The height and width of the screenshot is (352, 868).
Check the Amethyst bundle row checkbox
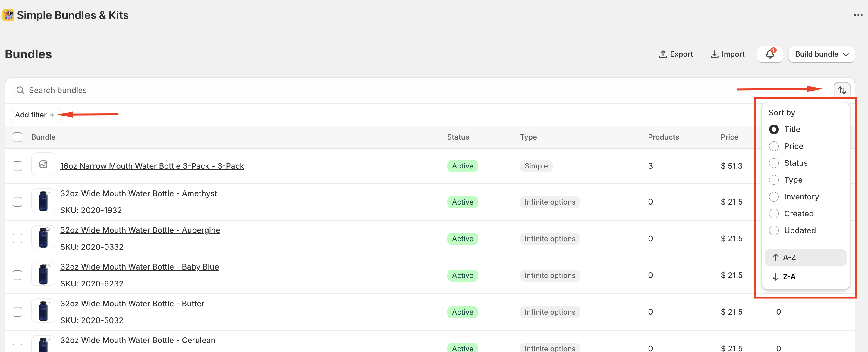click(17, 202)
